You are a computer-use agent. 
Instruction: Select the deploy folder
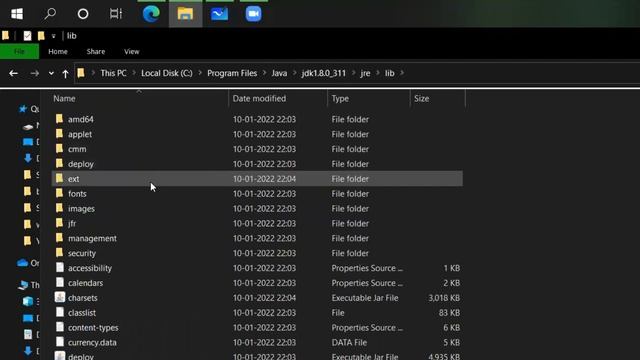[x=81, y=164]
